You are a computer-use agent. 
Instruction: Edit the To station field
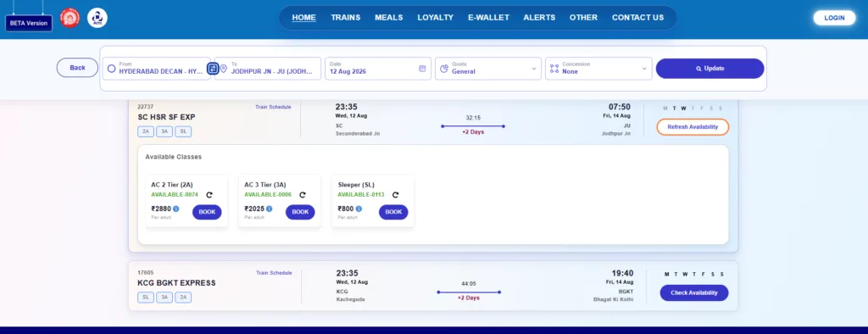pos(268,69)
